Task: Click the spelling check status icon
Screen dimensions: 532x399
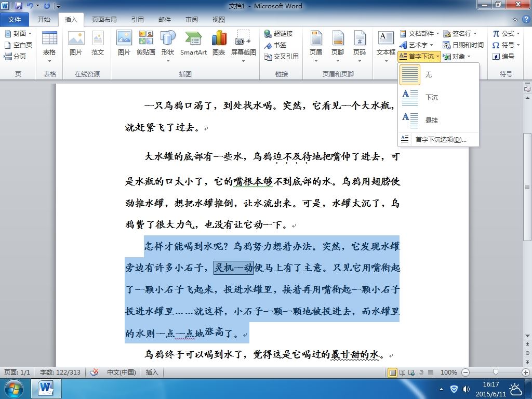Action: [x=94, y=372]
